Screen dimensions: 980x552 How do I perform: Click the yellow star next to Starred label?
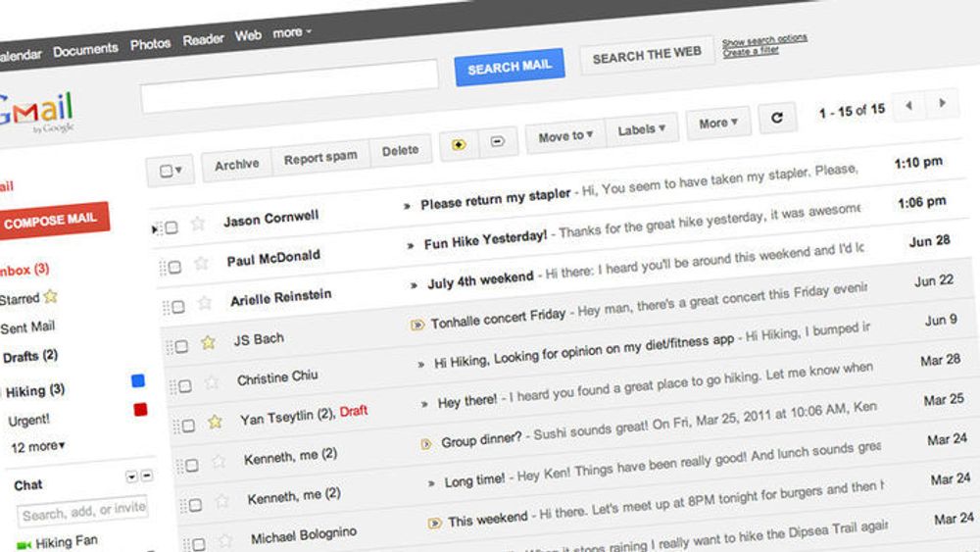pos(51,296)
